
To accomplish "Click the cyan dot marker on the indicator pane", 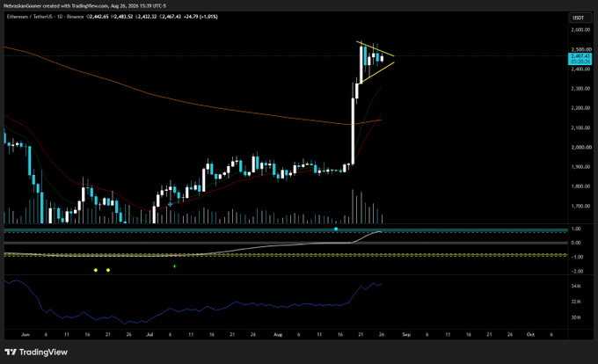I will point(336,229).
